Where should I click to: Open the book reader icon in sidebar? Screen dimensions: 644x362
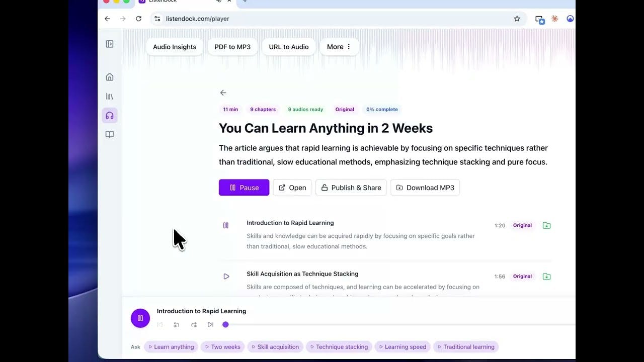(110, 135)
